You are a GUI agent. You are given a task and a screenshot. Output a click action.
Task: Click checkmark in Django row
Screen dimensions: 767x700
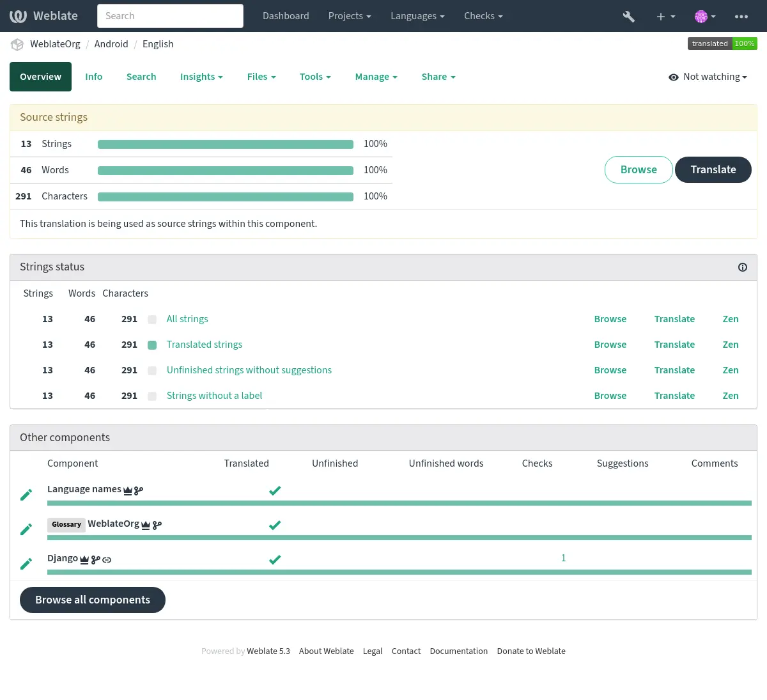275,559
